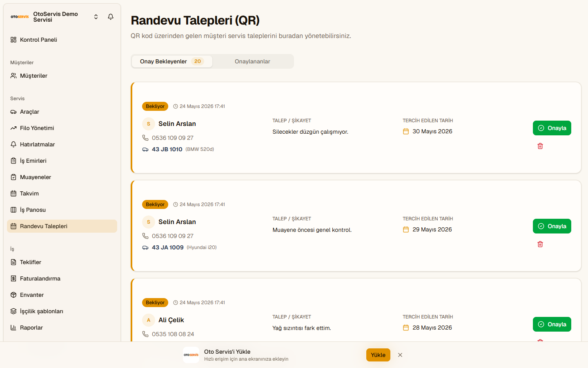588x368 pixels.
Task: Click calendar icon beside 30 Mayıs 2026
Action: coord(406,131)
